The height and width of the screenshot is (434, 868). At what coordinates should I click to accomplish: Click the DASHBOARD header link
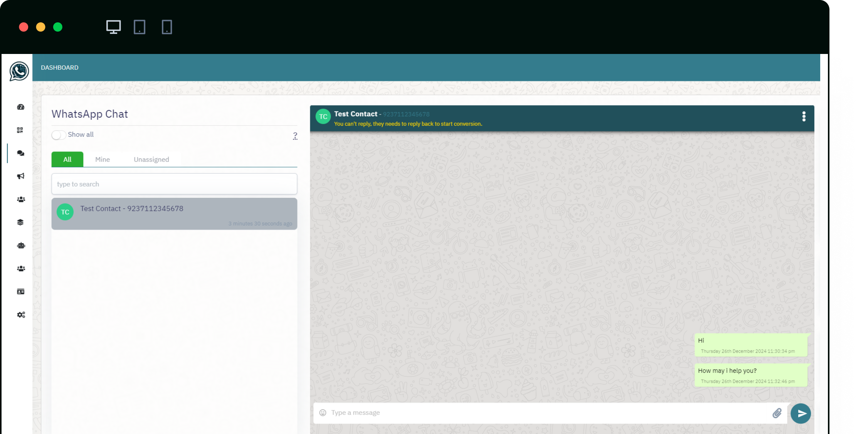[x=60, y=67]
